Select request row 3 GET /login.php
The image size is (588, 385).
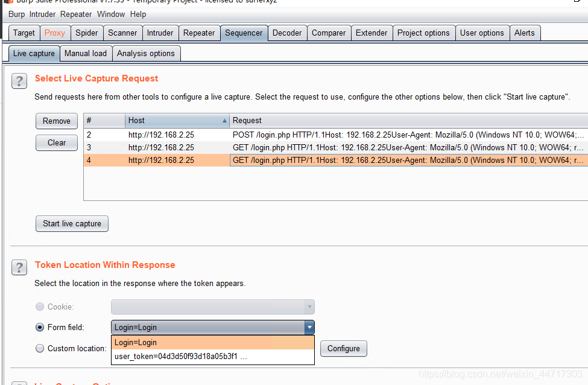pos(336,147)
